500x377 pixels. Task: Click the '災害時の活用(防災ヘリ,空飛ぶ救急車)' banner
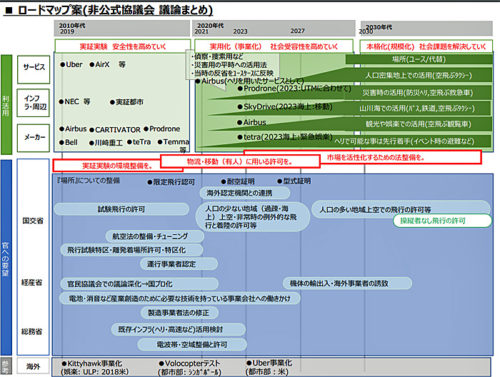pos(418,92)
